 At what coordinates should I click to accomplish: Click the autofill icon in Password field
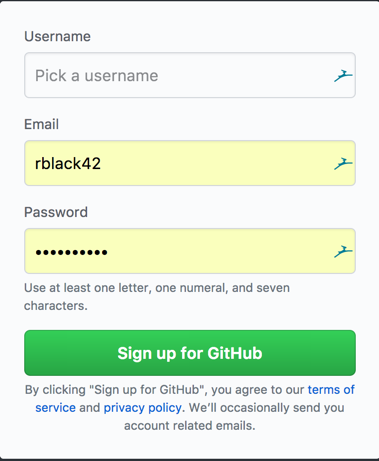tap(343, 252)
